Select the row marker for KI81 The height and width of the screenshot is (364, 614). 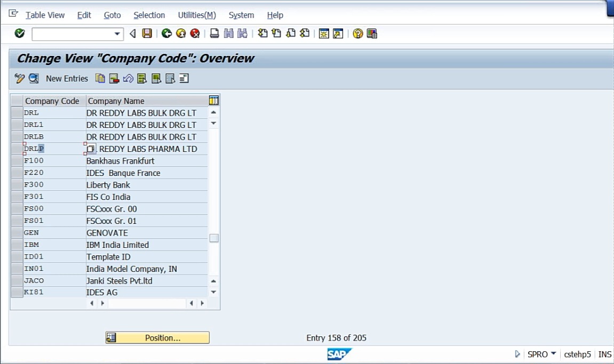pyautogui.click(x=17, y=292)
